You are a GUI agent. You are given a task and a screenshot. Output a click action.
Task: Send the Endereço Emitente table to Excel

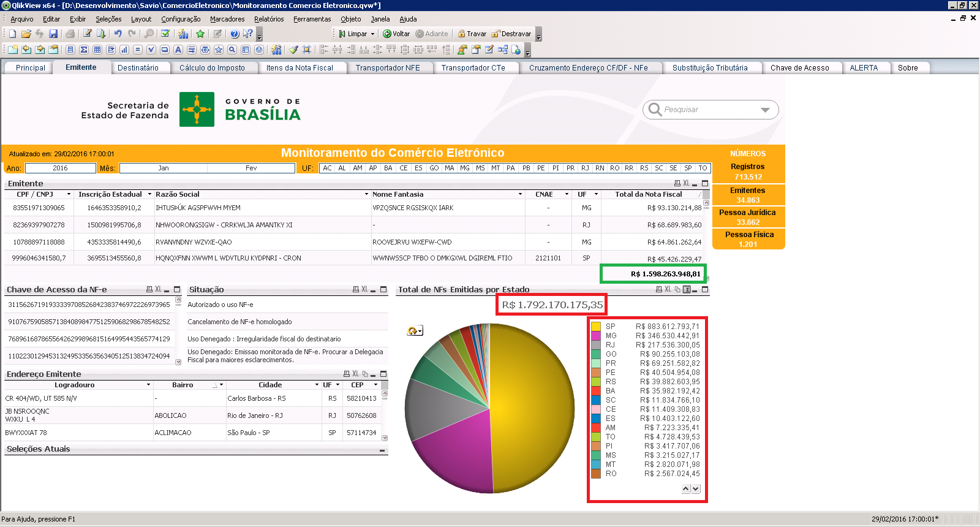point(355,374)
